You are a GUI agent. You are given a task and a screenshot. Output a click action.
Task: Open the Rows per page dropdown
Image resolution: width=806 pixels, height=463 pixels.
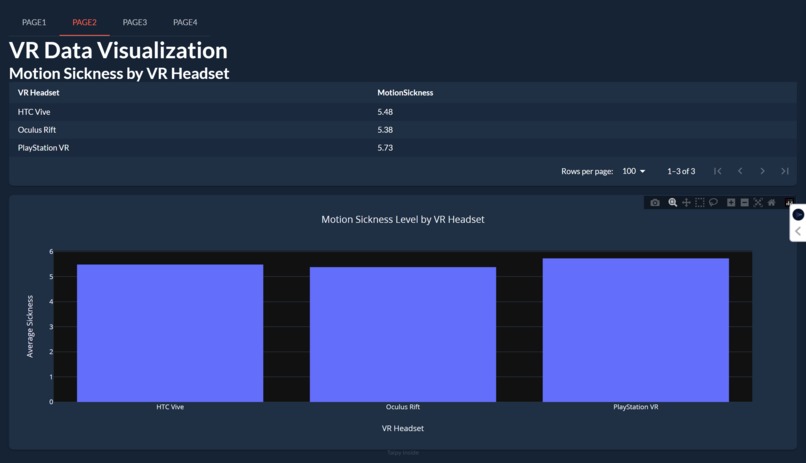click(x=633, y=171)
